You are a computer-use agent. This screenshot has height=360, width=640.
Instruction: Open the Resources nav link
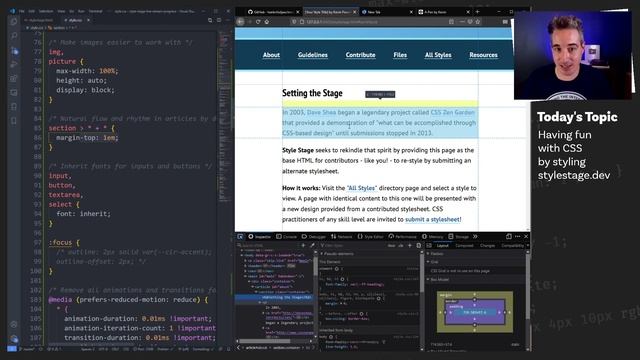pyautogui.click(x=483, y=55)
